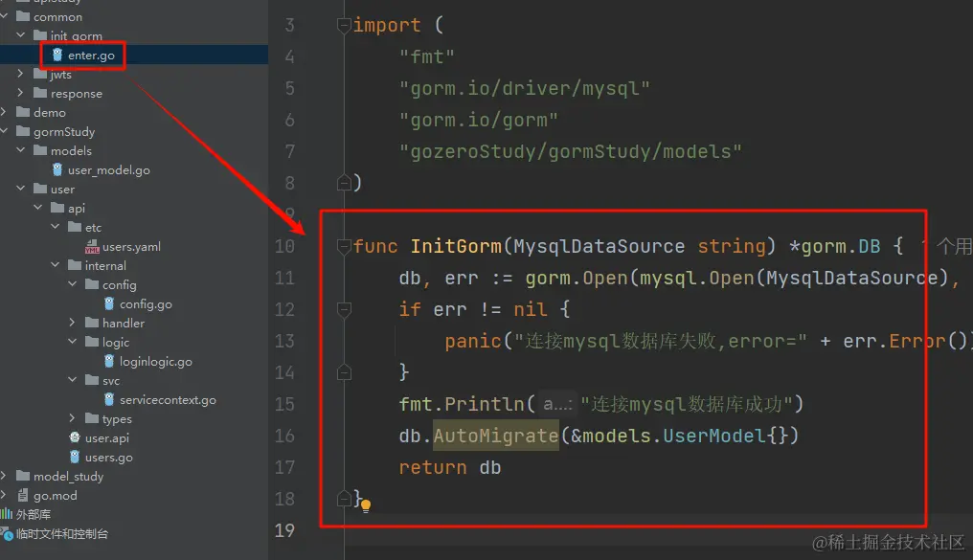Image resolution: width=973 pixels, height=560 pixels.
Task: Click the UserModel type reference
Action: [x=713, y=436]
